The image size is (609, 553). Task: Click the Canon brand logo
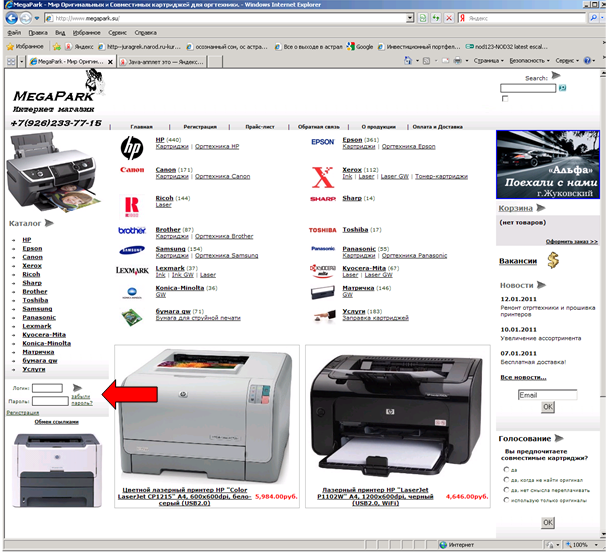[x=132, y=170]
